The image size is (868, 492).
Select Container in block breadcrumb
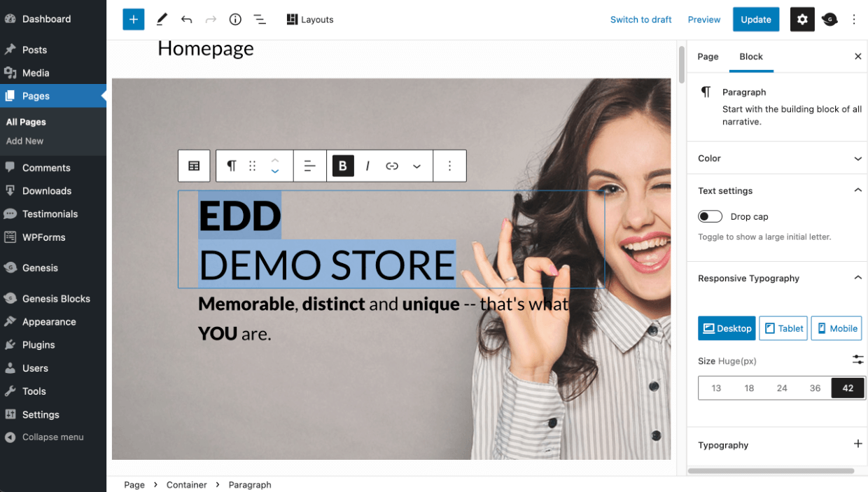[186, 484]
